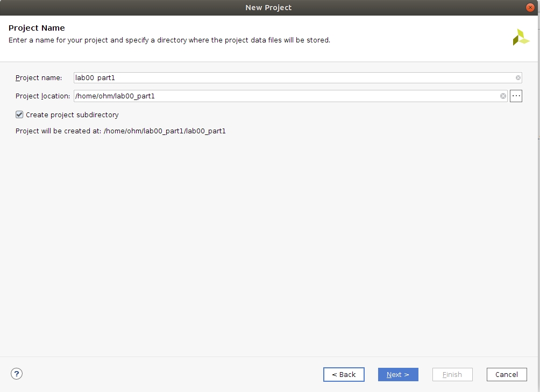Go to the previous step with Back
The height and width of the screenshot is (392, 540).
[x=344, y=374]
